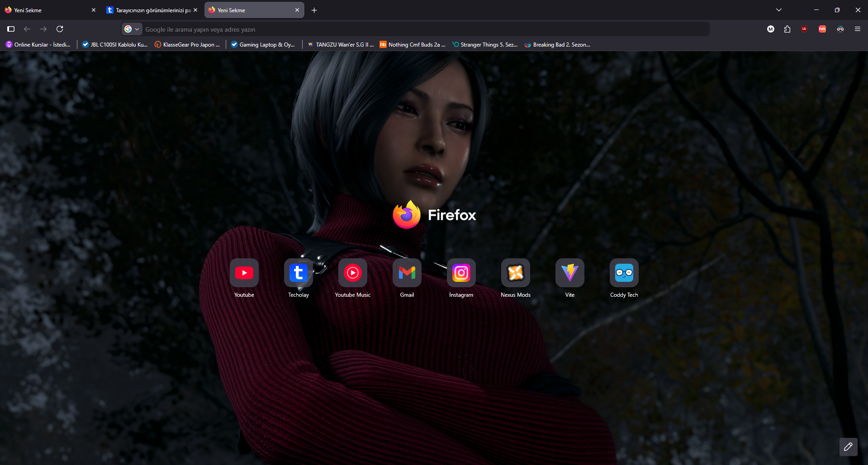Screen dimensions: 868x465
Task: Open the Google search engine dropdown
Action: tap(132, 29)
